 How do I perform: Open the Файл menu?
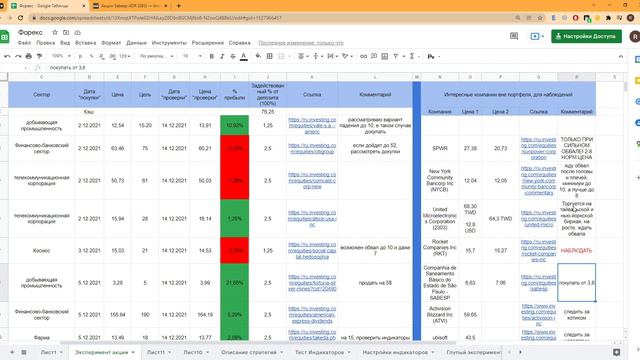pos(24,43)
